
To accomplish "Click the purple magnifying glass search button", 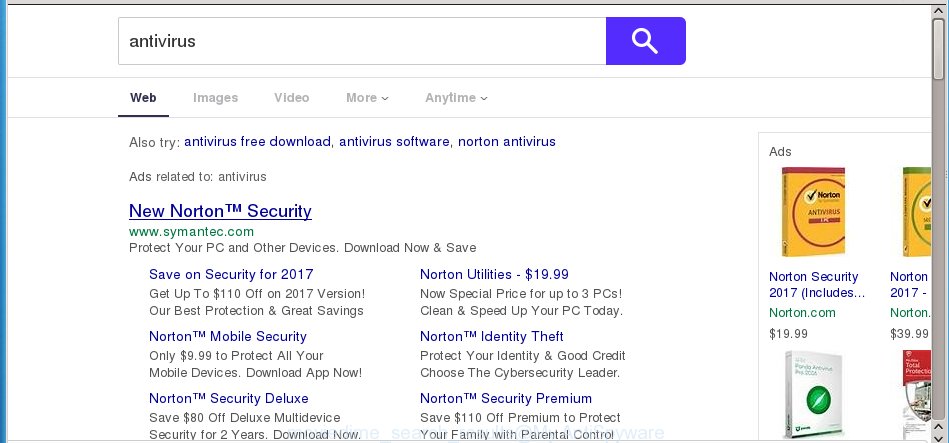I will click(x=645, y=41).
